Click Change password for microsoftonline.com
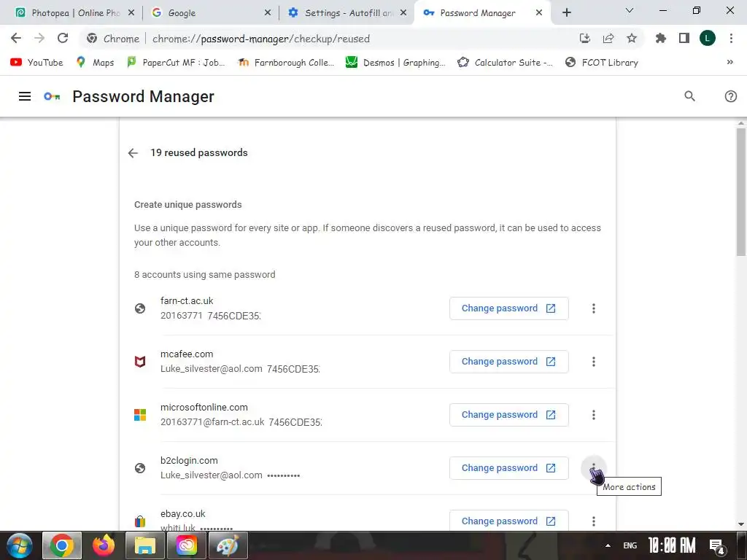 coord(508,415)
